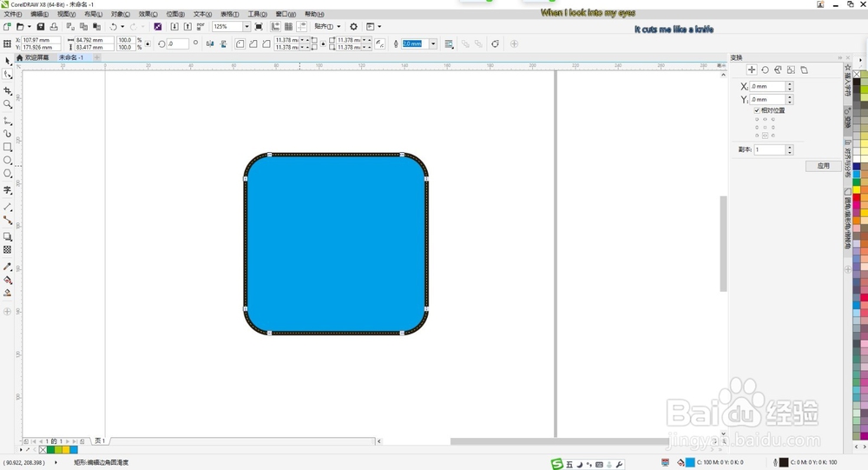Open the 工具 menu

pos(258,14)
